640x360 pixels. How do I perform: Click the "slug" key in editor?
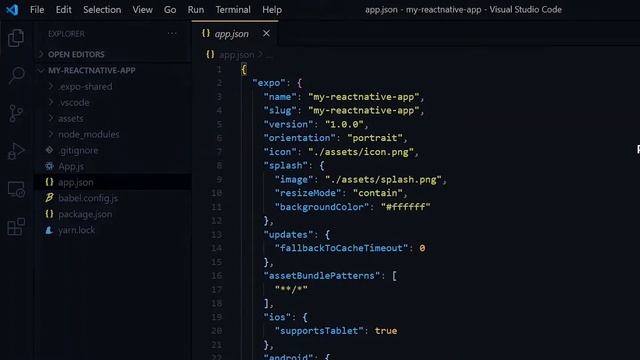[x=280, y=111]
